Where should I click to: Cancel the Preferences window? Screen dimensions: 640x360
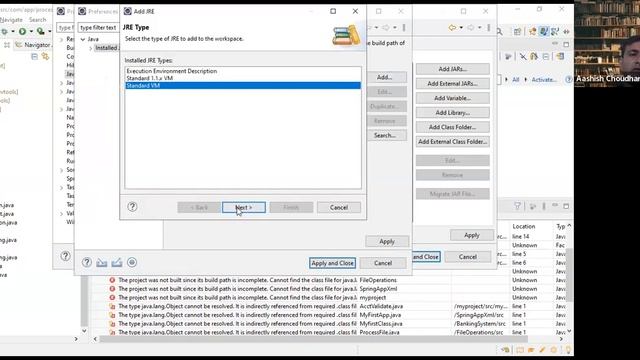383,263
